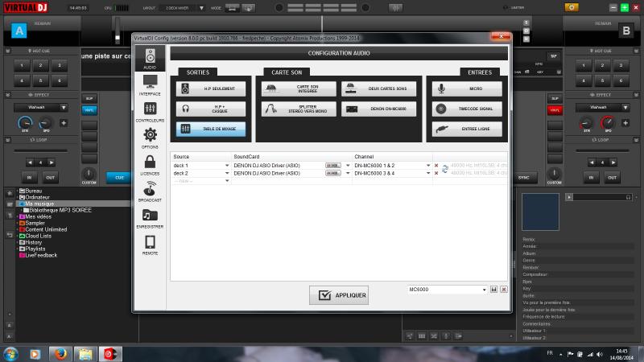Select Cloud Lists in browser tree
The width and height of the screenshot is (644, 362).
[x=38, y=236]
